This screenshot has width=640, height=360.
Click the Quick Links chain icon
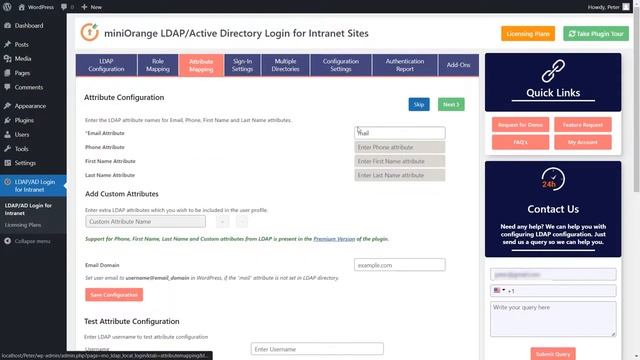[553, 71]
